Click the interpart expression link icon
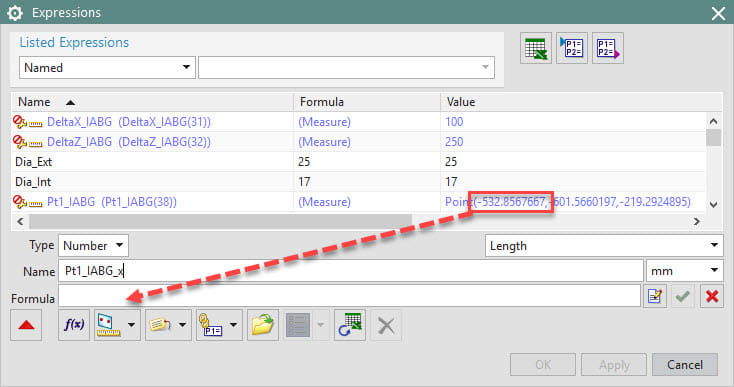Screen dimensions: 734x387 (x=211, y=325)
